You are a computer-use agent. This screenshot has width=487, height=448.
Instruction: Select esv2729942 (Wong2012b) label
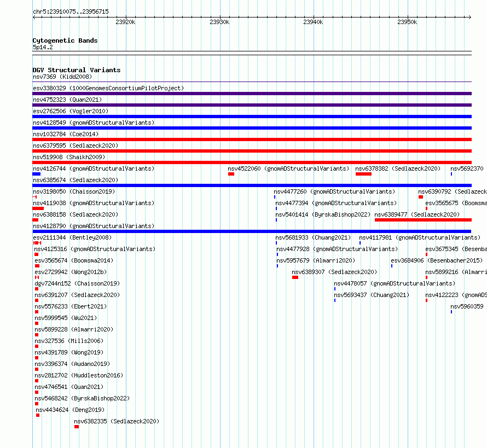pos(71,272)
